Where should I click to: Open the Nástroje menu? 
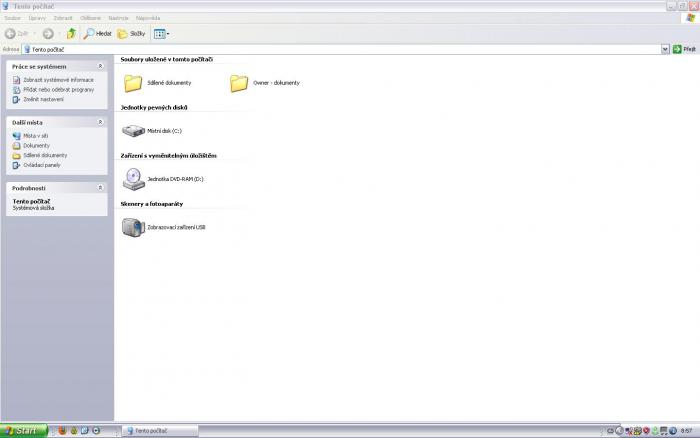click(x=118, y=18)
